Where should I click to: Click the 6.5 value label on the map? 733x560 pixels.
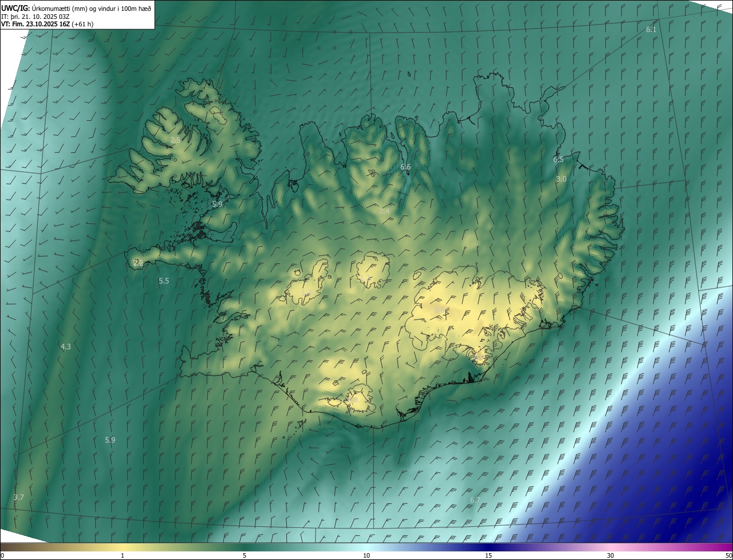coord(558,159)
